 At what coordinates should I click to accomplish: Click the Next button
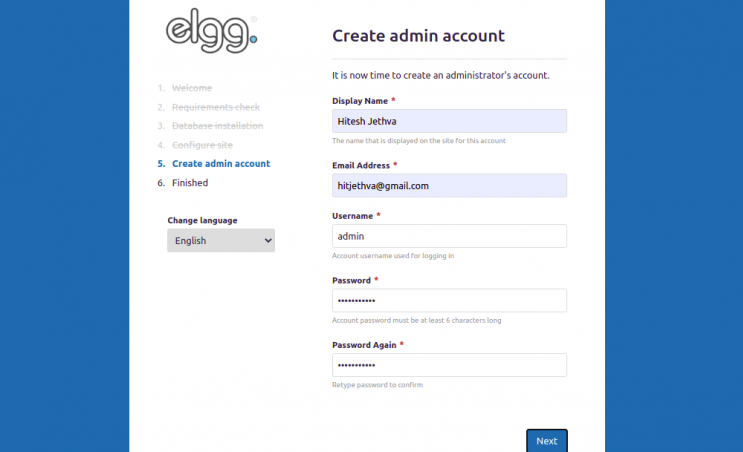(x=546, y=440)
